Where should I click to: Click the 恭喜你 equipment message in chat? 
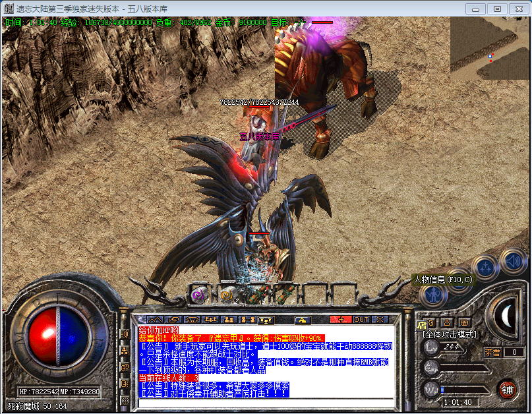pyautogui.click(x=232, y=338)
